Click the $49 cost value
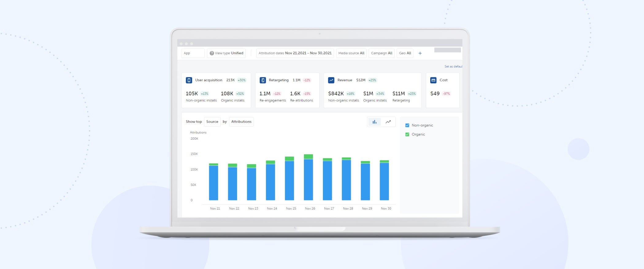The image size is (644, 269). (x=435, y=94)
